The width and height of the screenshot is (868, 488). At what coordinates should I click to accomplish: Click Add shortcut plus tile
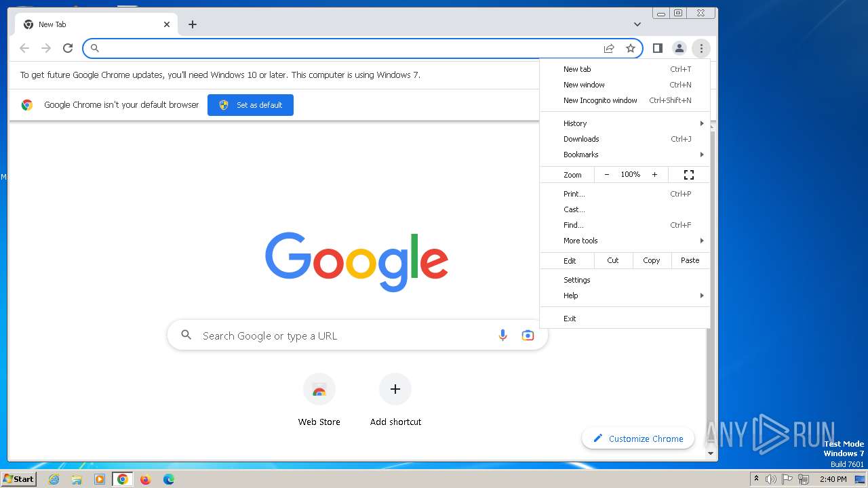(x=395, y=400)
